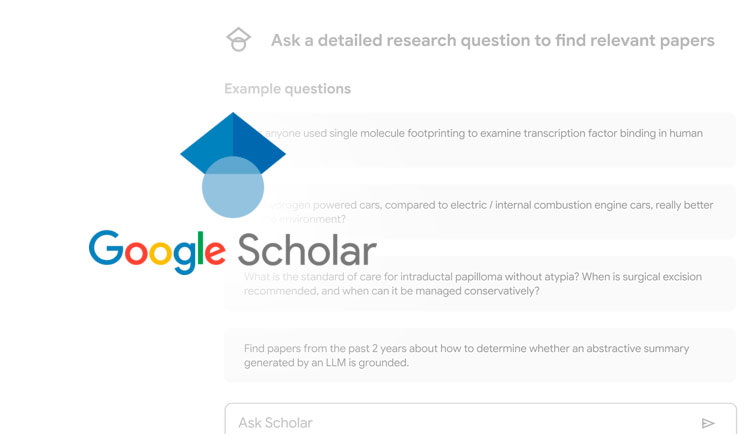
Task: Click the light blue circle on the cap logo
Action: 233,187
